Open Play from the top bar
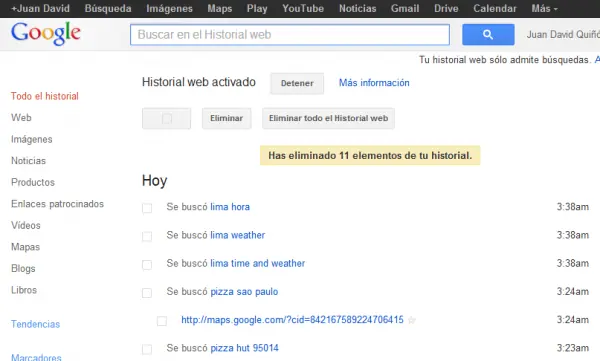This screenshot has height=361, width=600. click(x=257, y=8)
